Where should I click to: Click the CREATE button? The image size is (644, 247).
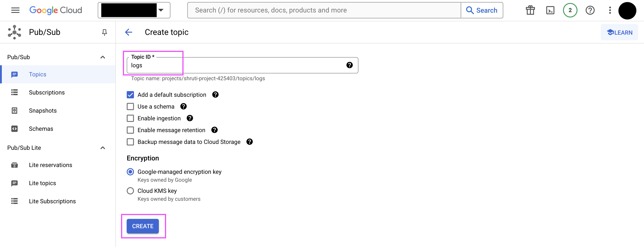coord(143,226)
